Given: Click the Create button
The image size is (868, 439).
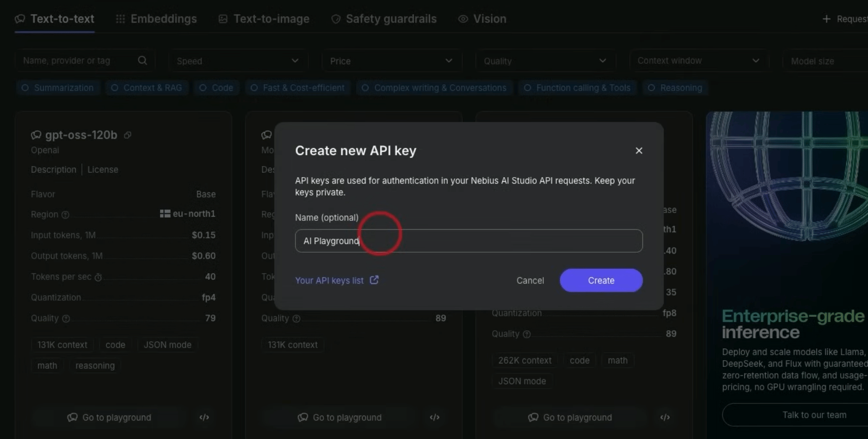Looking at the screenshot, I should tap(601, 280).
